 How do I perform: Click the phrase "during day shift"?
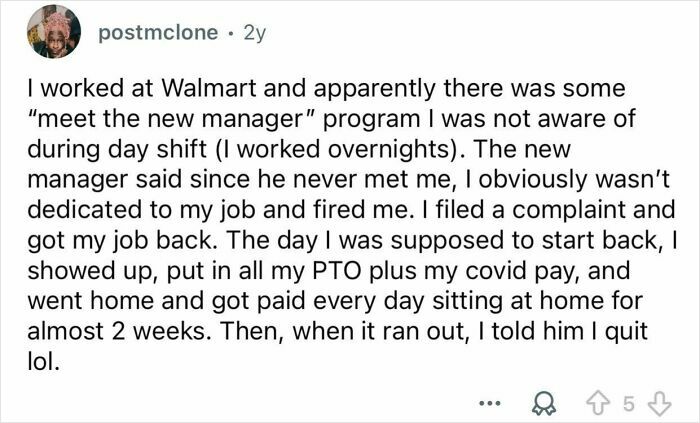(109, 150)
